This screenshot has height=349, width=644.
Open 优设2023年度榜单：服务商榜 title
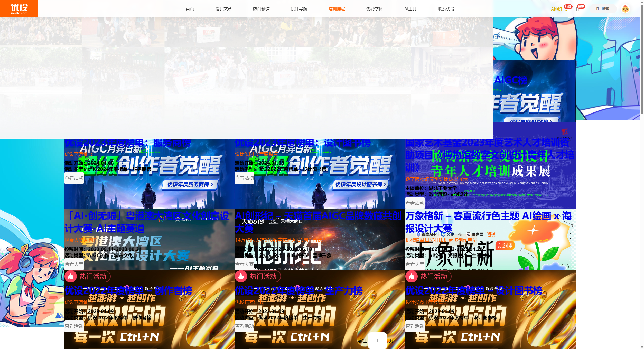pyautogui.click(x=128, y=143)
